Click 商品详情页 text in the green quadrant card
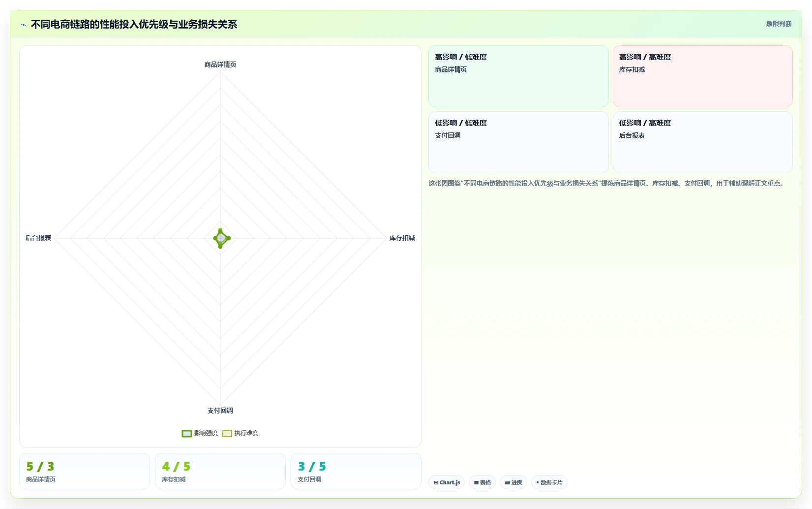The width and height of the screenshot is (812, 509). pyautogui.click(x=451, y=69)
